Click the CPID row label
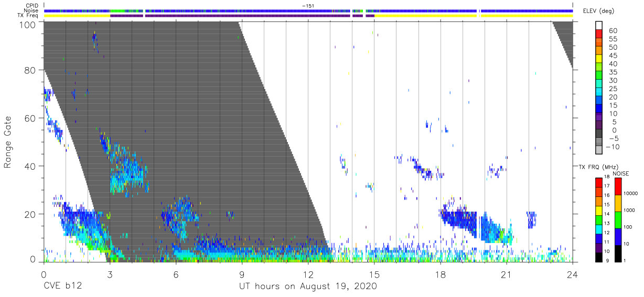This screenshot has width=644, height=297. click(31, 6)
